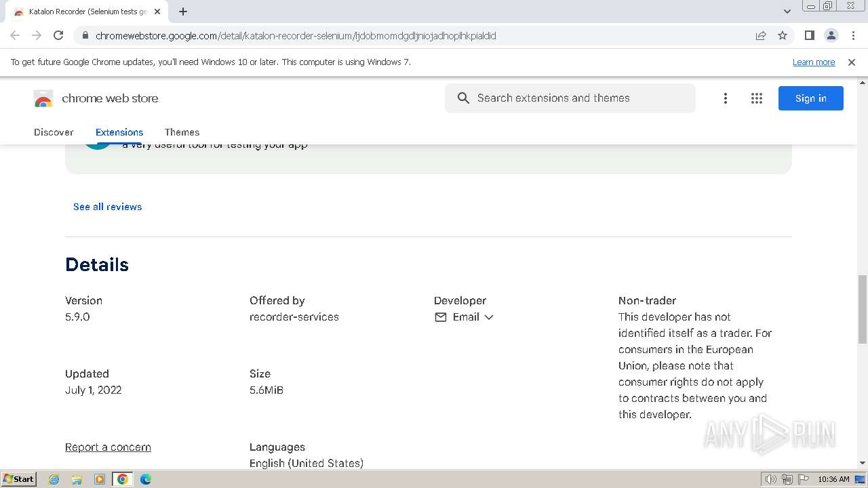
Task: Open Report a concern link
Action: coord(108,447)
